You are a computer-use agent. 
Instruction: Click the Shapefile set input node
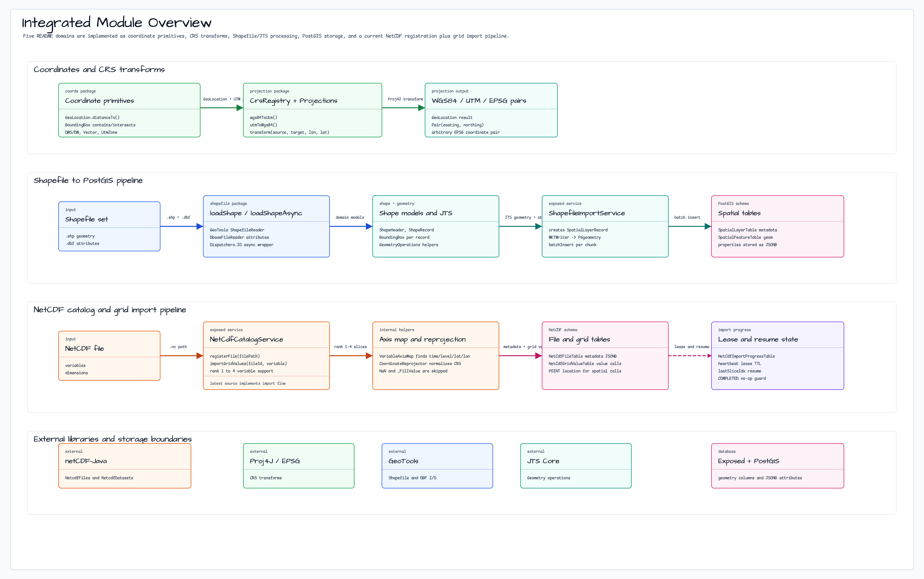coord(109,226)
